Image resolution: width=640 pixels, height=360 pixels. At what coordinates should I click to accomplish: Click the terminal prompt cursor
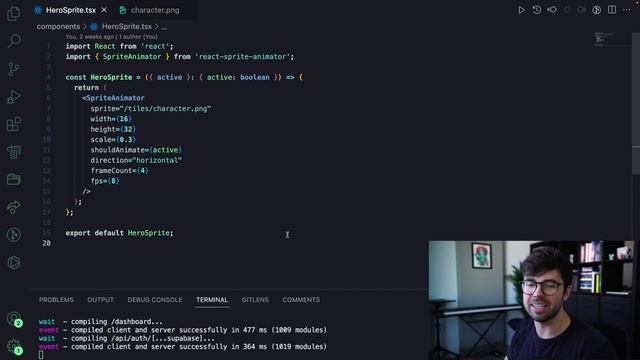(x=41, y=355)
